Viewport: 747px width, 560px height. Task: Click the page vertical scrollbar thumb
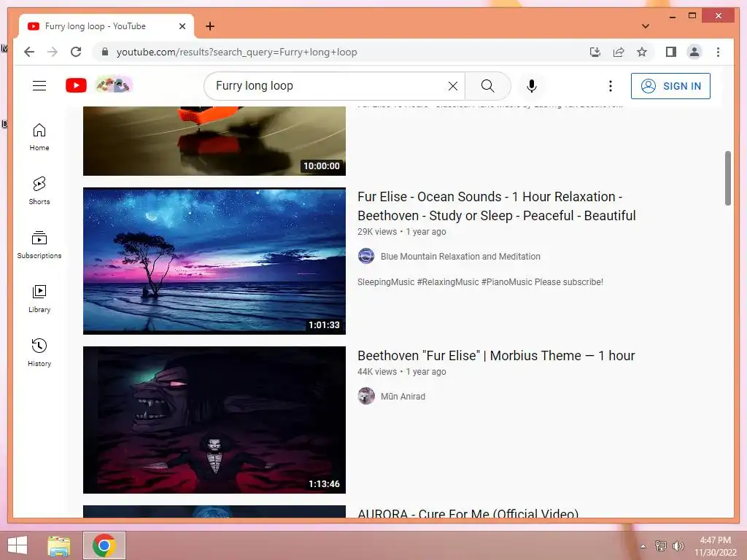tap(727, 178)
